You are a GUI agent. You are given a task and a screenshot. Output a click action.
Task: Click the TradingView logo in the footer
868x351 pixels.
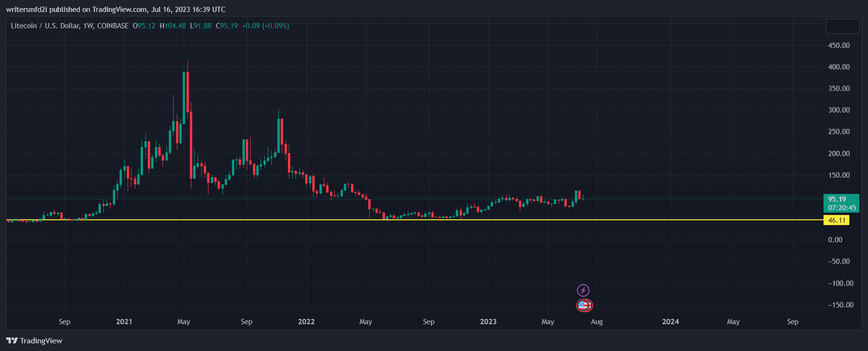34,340
